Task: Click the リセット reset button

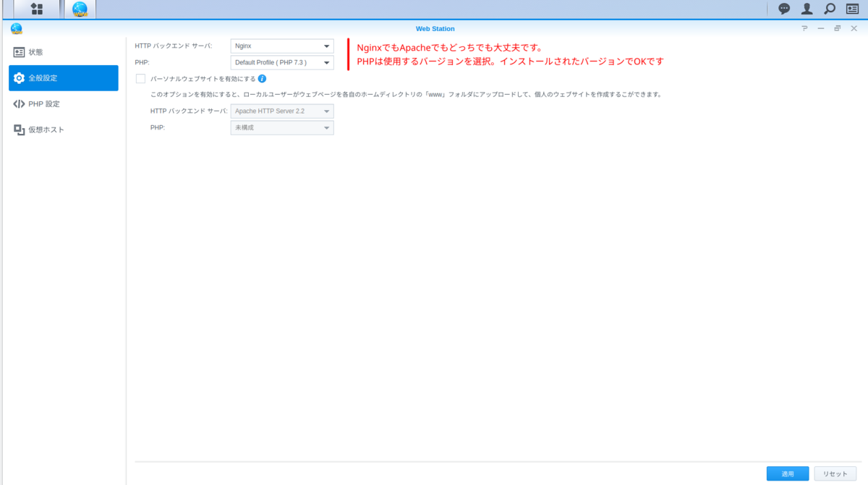Action: tap(835, 473)
